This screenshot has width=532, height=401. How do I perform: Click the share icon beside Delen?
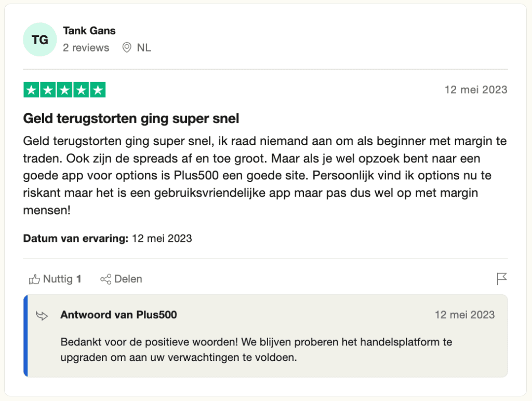point(105,279)
